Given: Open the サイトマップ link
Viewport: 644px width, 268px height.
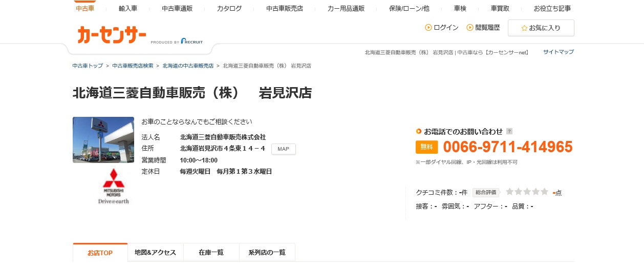Looking at the screenshot, I should [x=559, y=52].
